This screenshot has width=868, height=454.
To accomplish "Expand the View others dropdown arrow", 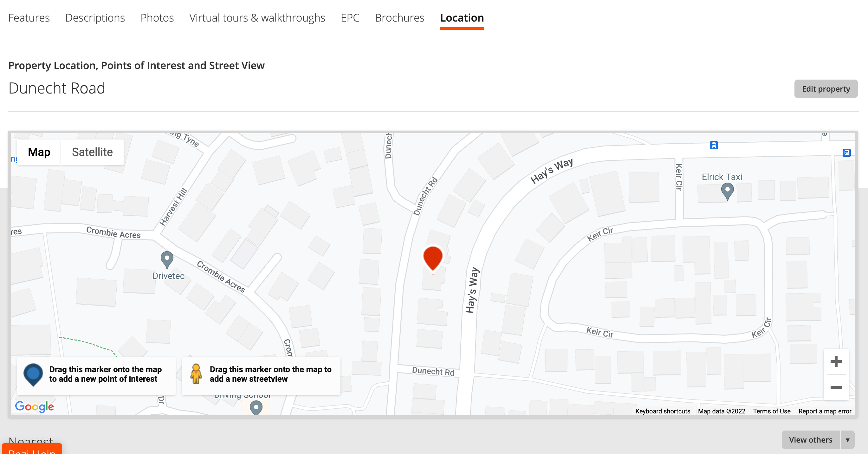I will pos(847,439).
